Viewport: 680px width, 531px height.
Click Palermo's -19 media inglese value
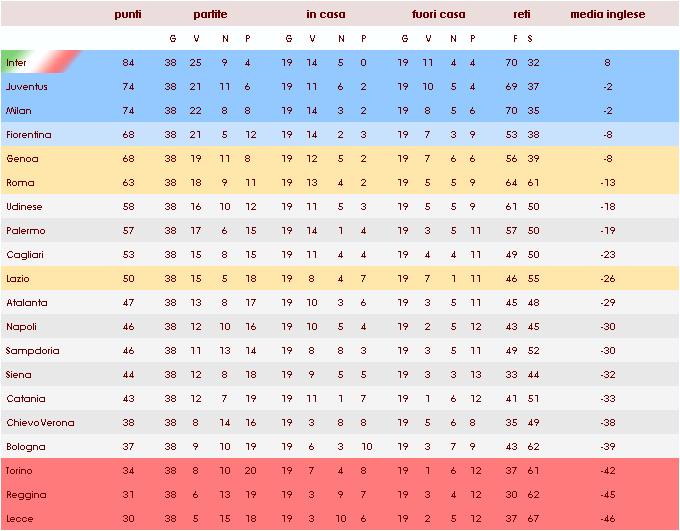tap(608, 230)
